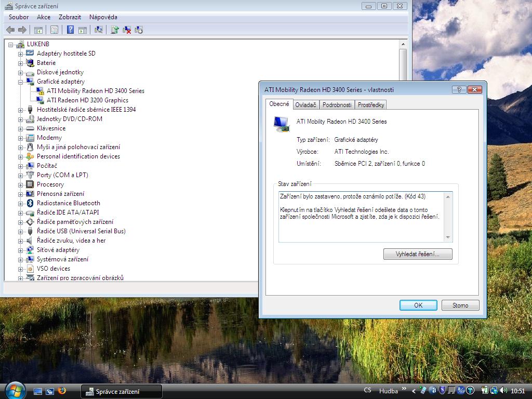Click the CS language indicator

[367, 390]
